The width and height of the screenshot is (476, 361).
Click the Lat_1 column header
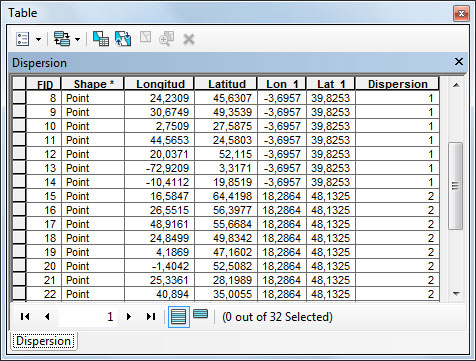pos(331,84)
